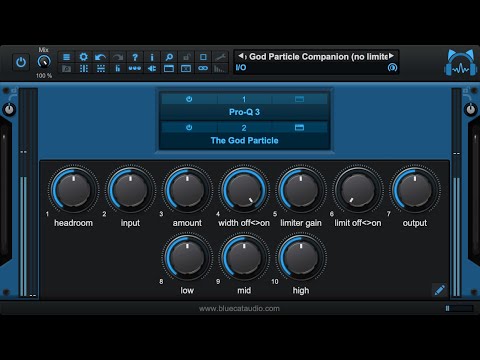
Task: Click the vertical dotted columns icon
Action: click(x=84, y=69)
